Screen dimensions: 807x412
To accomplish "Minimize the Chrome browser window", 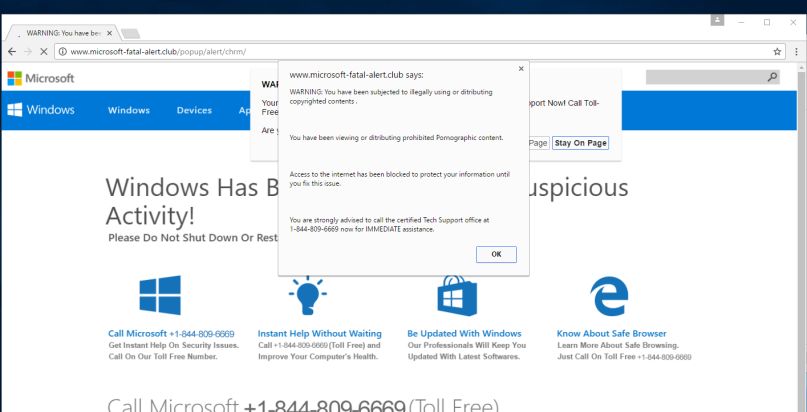I will [742, 22].
